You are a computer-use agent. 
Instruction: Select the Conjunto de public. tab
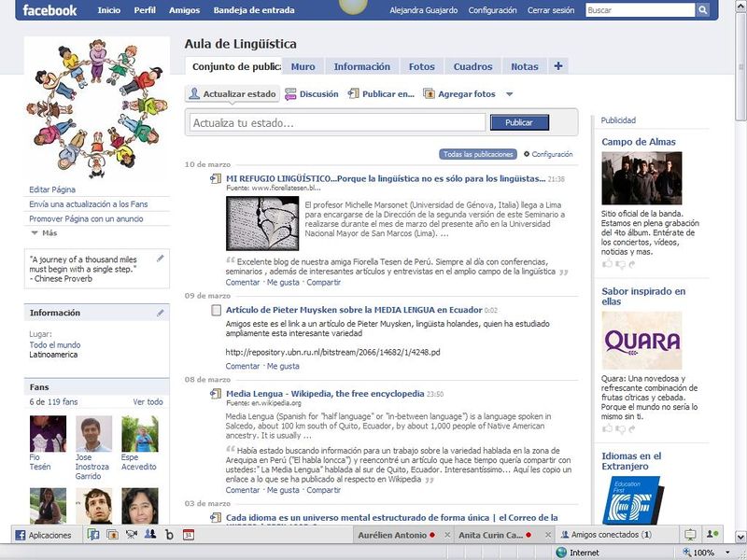(233, 66)
